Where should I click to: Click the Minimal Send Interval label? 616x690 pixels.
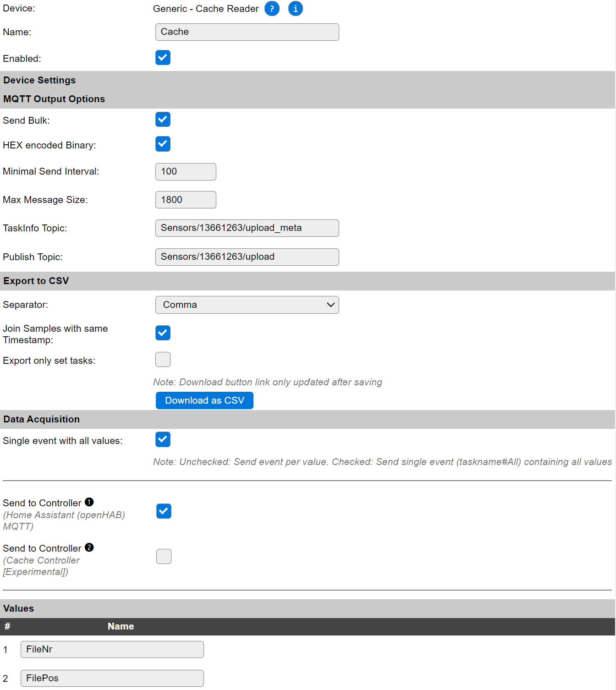51,171
